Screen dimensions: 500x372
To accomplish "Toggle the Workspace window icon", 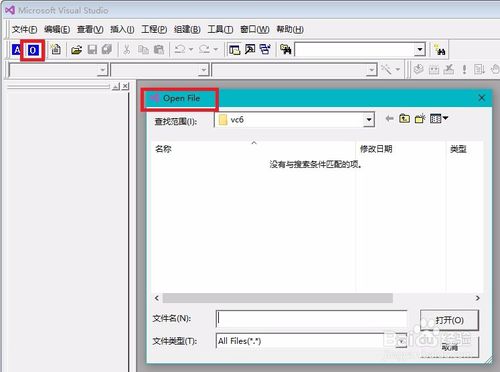I will pyautogui.click(x=235, y=50).
